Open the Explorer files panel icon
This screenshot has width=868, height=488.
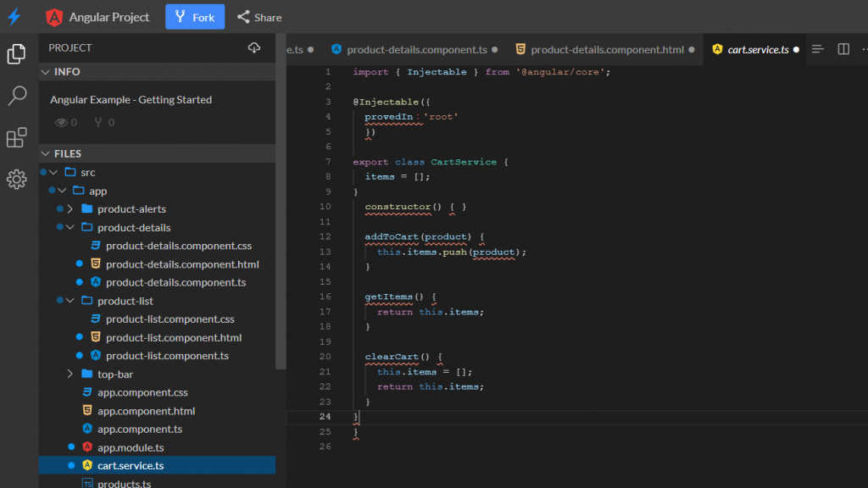[x=16, y=54]
